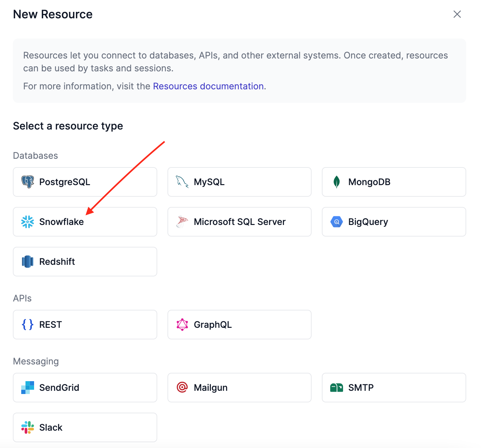Image resolution: width=481 pixels, height=448 pixels.
Task: Select Mailgun as the resource type
Action: [239, 388]
